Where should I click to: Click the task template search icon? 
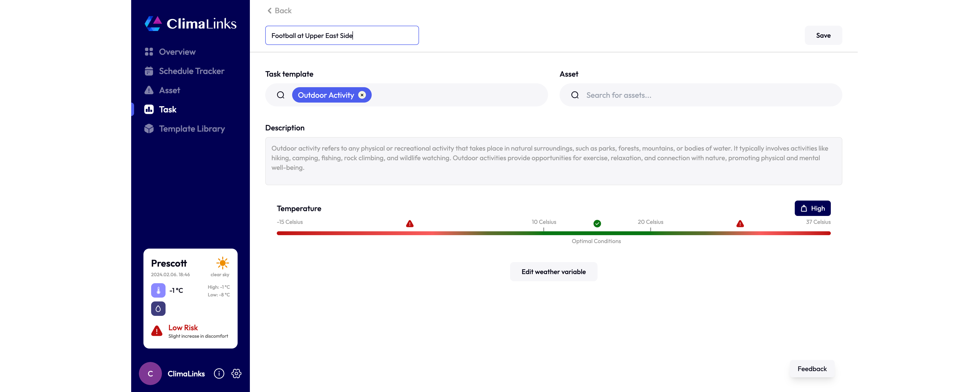tap(281, 95)
